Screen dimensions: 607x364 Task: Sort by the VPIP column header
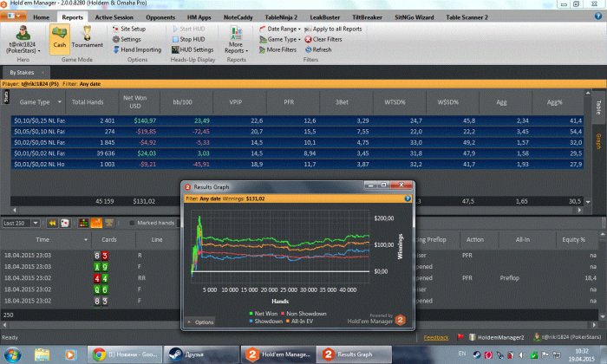235,102
